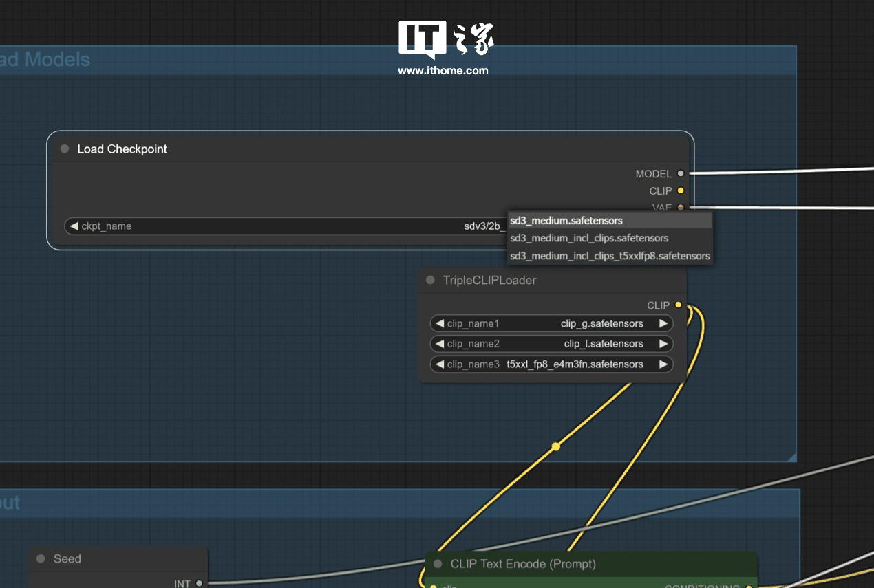Open the clip_name1 model selector
The width and height of the screenshot is (874, 588).
[551, 323]
